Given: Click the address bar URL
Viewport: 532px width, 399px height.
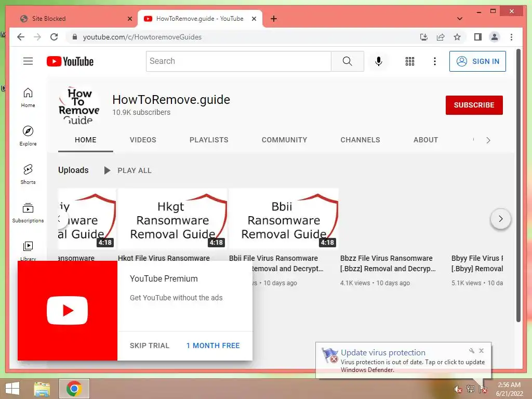Looking at the screenshot, I should coord(142,37).
